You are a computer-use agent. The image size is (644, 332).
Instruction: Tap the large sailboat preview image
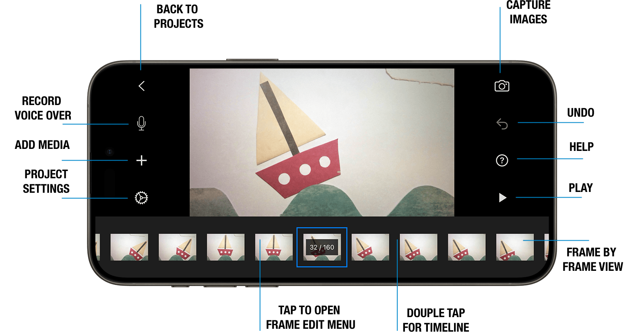(x=322, y=142)
